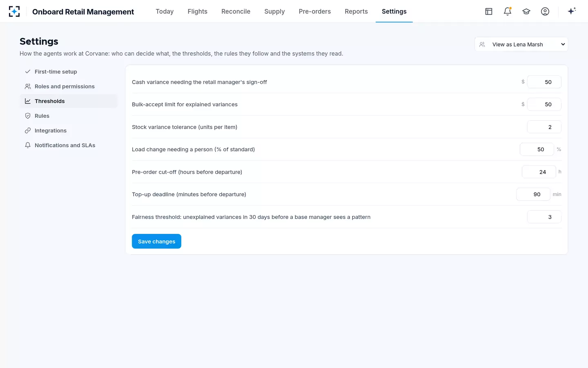The width and height of the screenshot is (588, 368).
Task: Focus the cash variance sign-off amount field
Action: pos(544,82)
